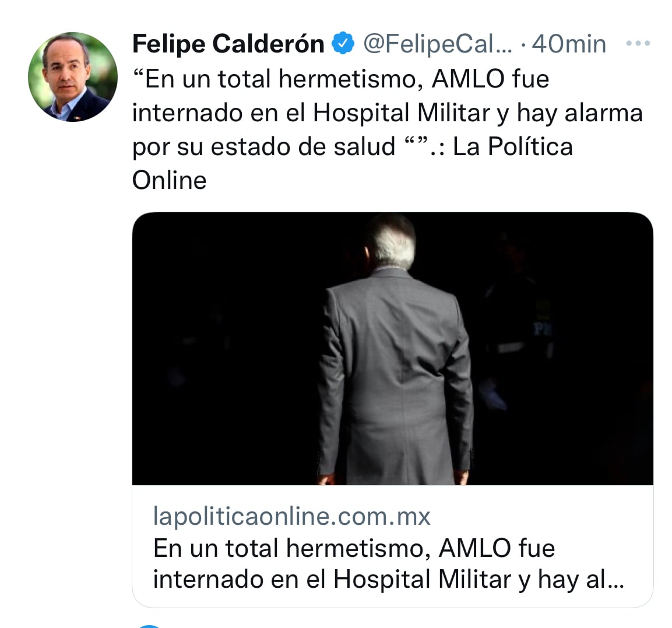Click the partially visible blue icon below card
This screenshot has height=628, width=672.
[149, 626]
